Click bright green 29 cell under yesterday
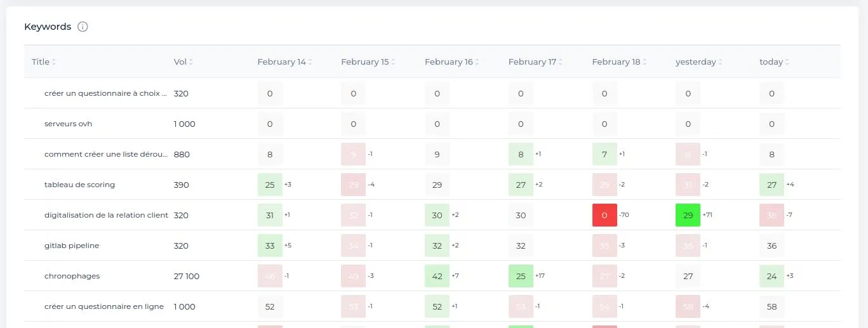This screenshot has width=868, height=328. tap(688, 215)
